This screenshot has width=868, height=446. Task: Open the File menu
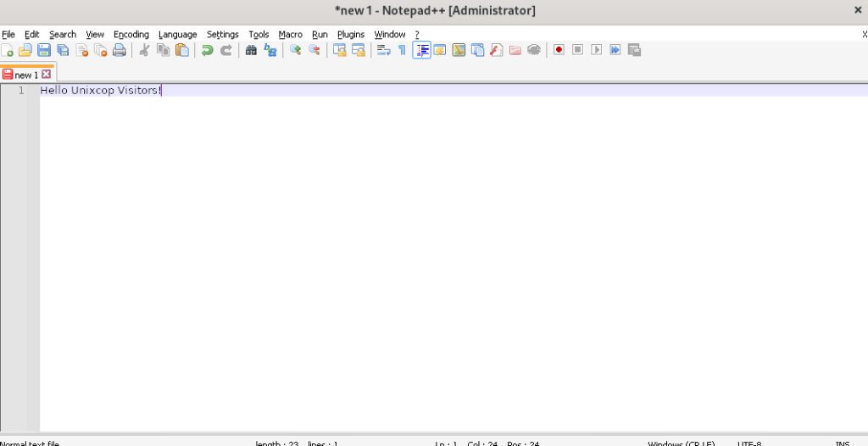[x=8, y=35]
